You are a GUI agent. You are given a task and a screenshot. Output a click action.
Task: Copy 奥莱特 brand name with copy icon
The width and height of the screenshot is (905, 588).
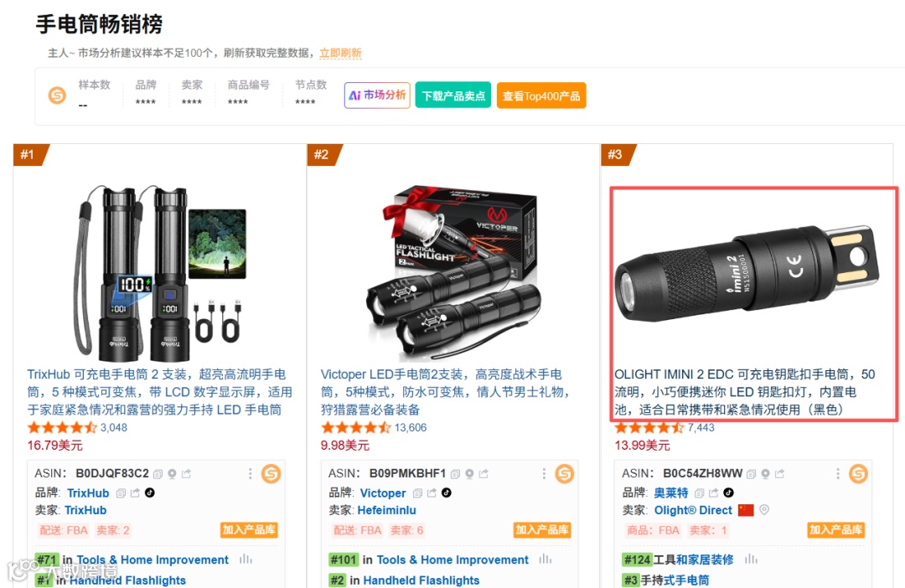pyautogui.click(x=699, y=493)
